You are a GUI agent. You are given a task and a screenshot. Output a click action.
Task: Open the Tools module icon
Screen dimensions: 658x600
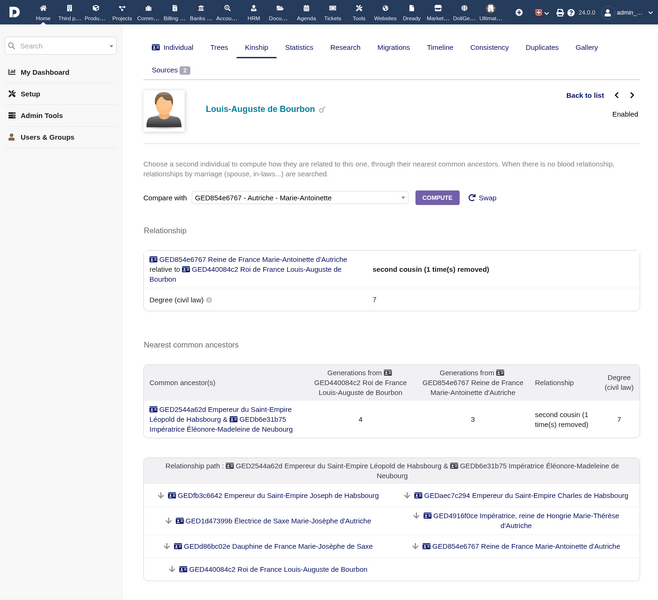click(x=359, y=8)
